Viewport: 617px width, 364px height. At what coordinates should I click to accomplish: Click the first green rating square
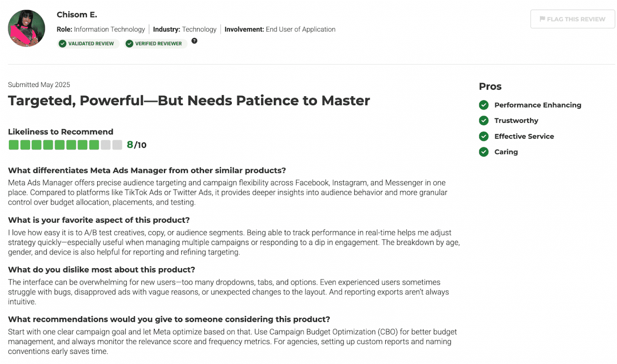[14, 145]
